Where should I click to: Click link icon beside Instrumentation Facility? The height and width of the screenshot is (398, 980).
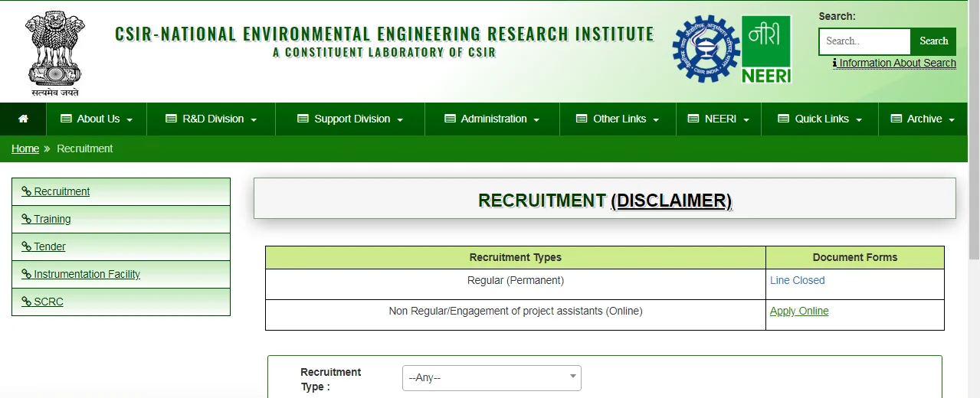(27, 274)
